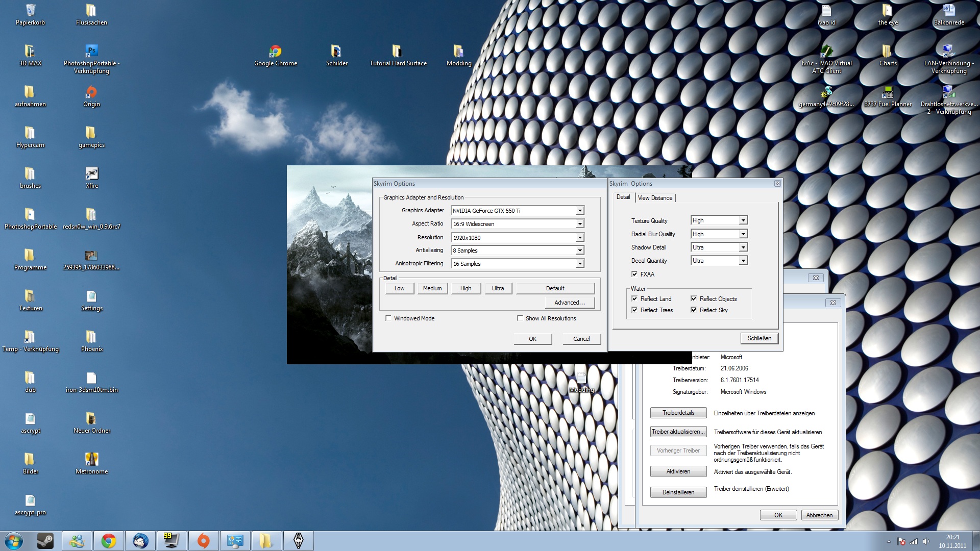Select the Low detail preset
The height and width of the screenshot is (551, 980).
(x=399, y=288)
